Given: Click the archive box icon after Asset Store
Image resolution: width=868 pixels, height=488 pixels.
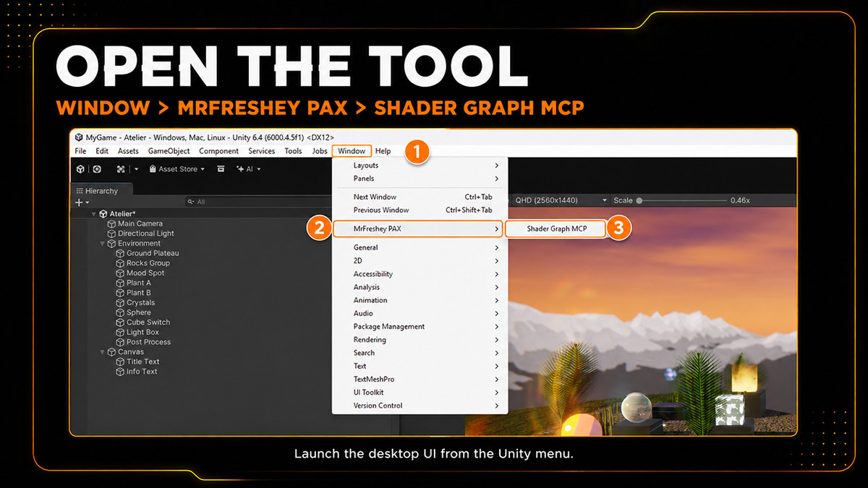Looking at the screenshot, I should pyautogui.click(x=221, y=169).
